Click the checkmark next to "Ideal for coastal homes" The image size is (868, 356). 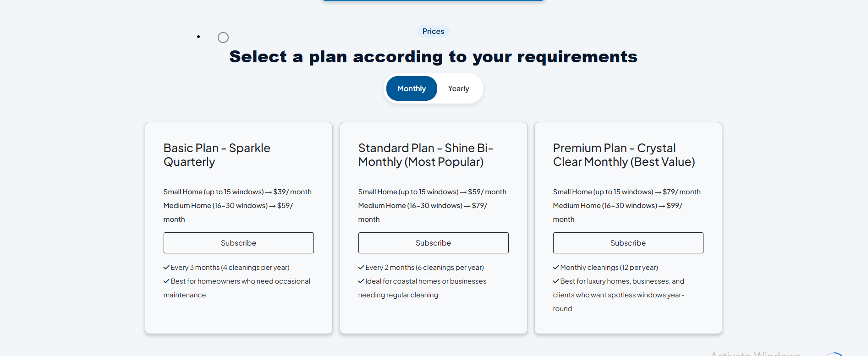click(361, 281)
